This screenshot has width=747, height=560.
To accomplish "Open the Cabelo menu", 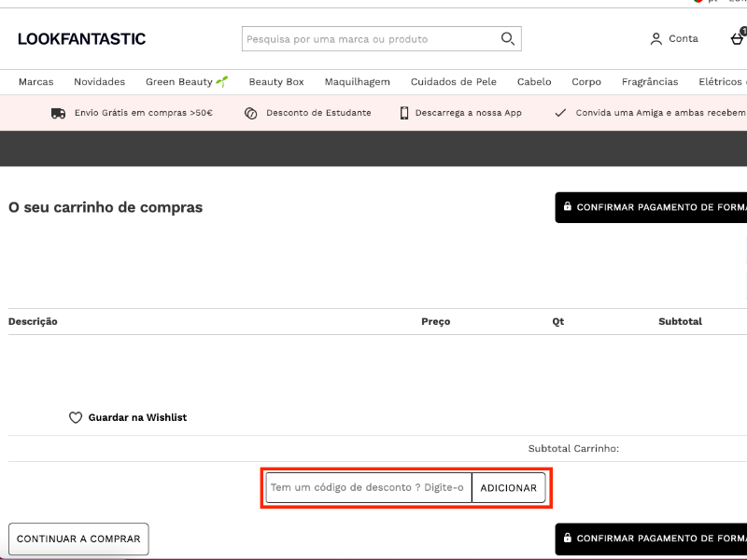I will coord(534,82).
